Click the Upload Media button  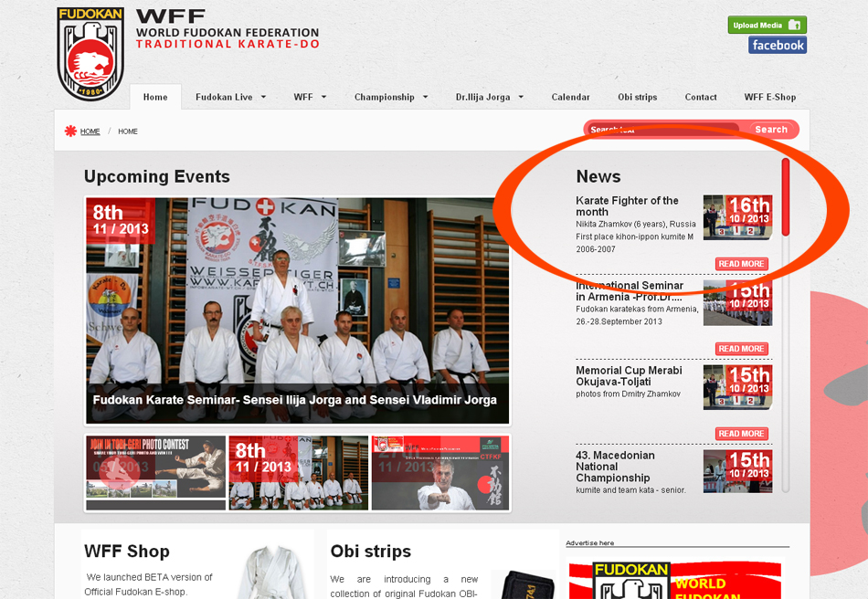tap(767, 25)
